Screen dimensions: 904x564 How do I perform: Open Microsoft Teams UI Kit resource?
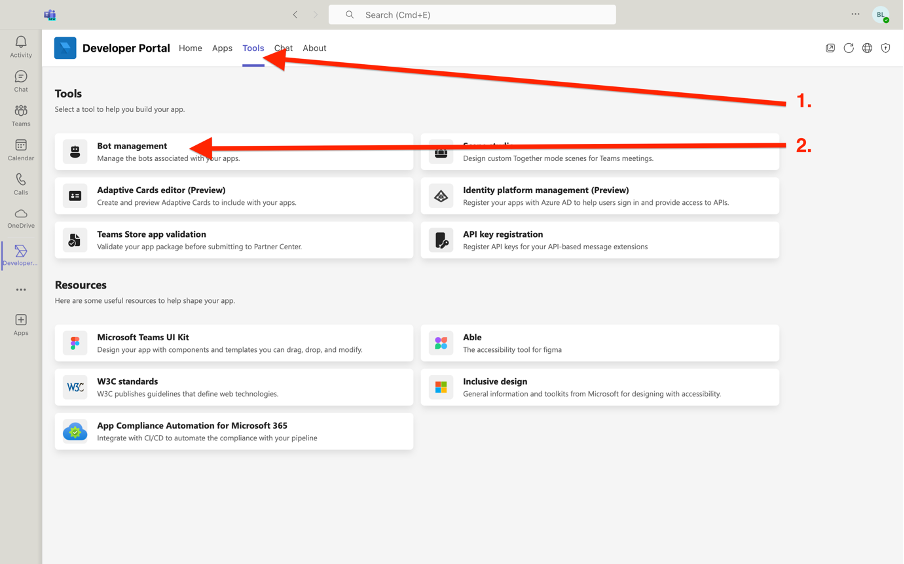234,343
